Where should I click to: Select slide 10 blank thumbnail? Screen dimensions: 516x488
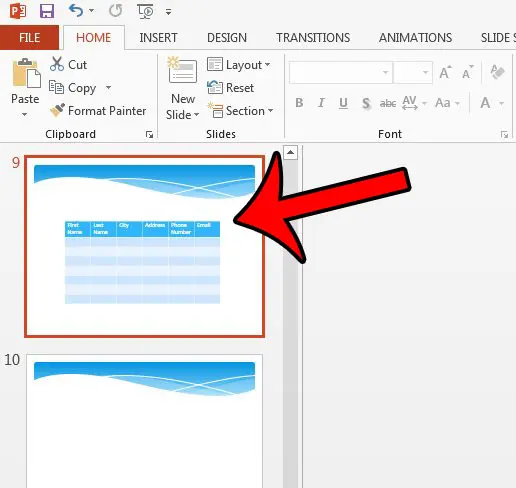145,421
